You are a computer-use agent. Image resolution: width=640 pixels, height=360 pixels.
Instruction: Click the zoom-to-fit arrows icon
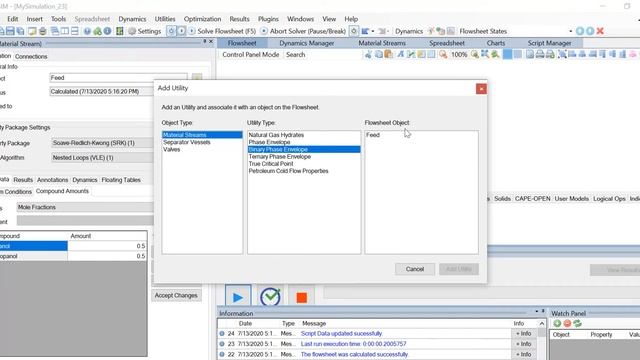[485, 54]
